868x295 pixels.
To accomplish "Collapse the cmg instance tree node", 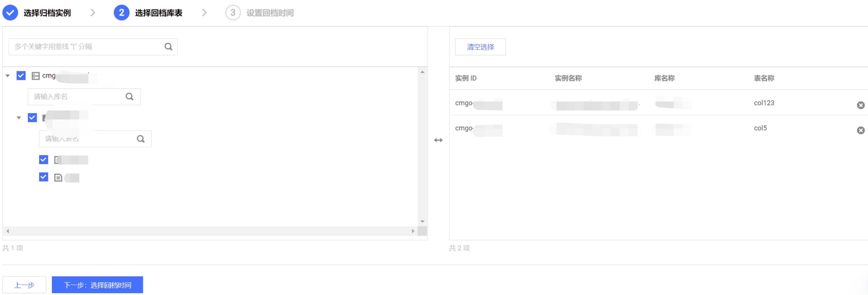I will (x=8, y=76).
